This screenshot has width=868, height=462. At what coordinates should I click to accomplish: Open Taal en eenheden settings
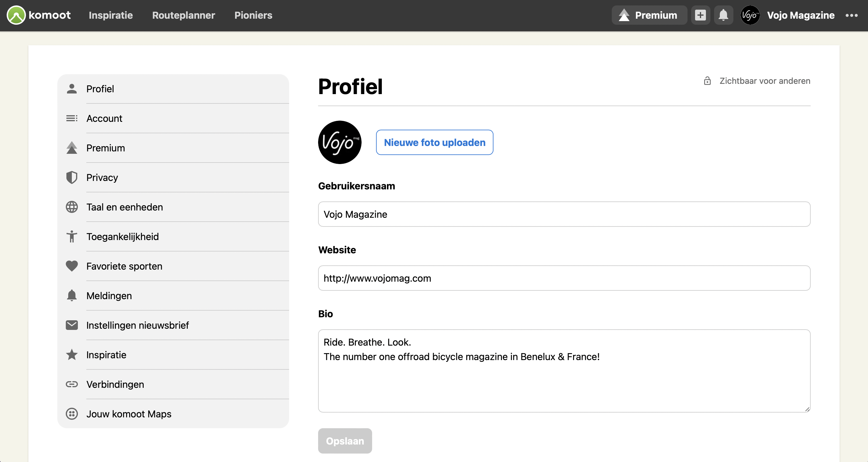[x=173, y=207]
